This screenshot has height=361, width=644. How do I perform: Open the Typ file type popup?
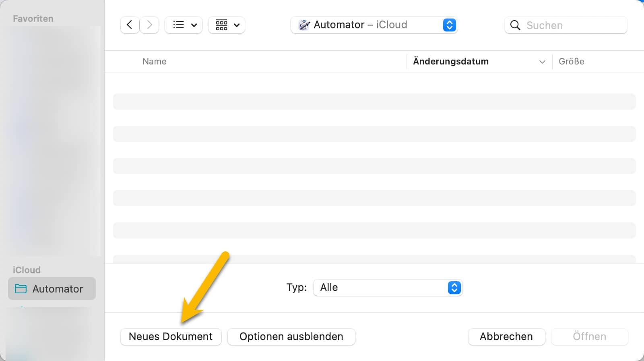tap(388, 287)
